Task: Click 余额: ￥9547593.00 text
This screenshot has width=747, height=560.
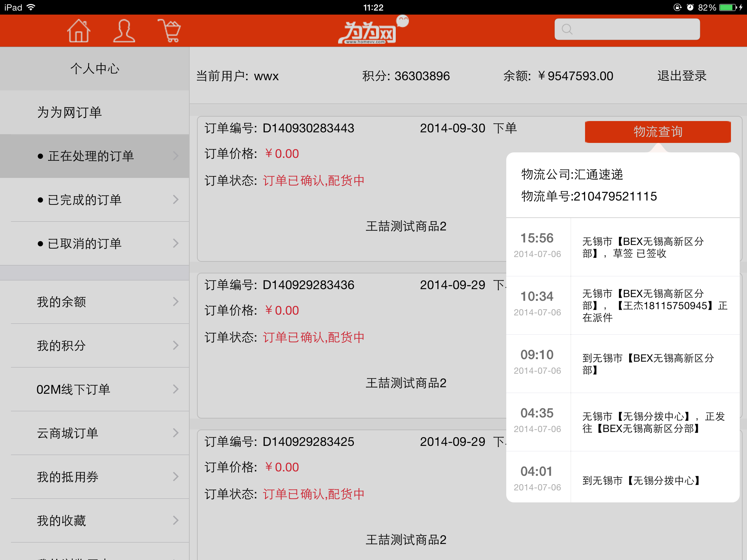Action: point(558,76)
